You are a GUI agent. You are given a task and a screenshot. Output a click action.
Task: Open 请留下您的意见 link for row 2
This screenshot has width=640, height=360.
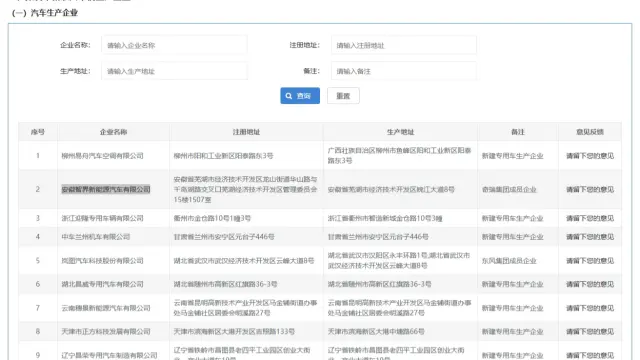click(x=590, y=189)
